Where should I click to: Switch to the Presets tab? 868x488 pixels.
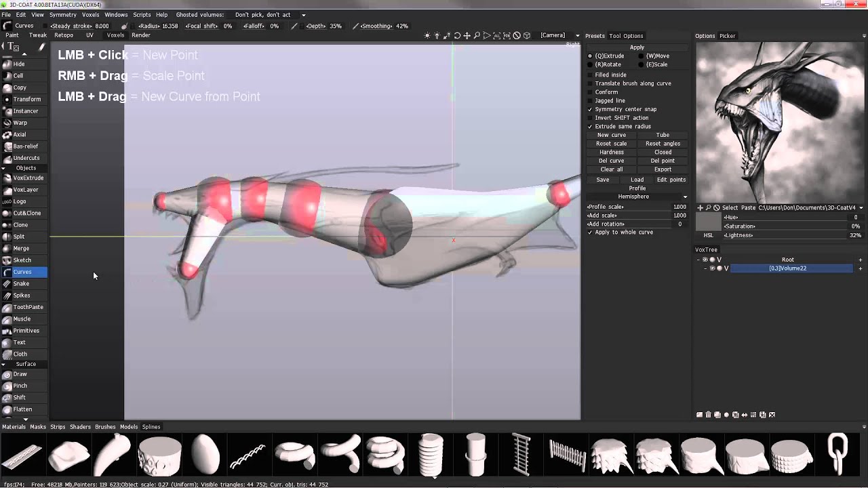point(595,36)
